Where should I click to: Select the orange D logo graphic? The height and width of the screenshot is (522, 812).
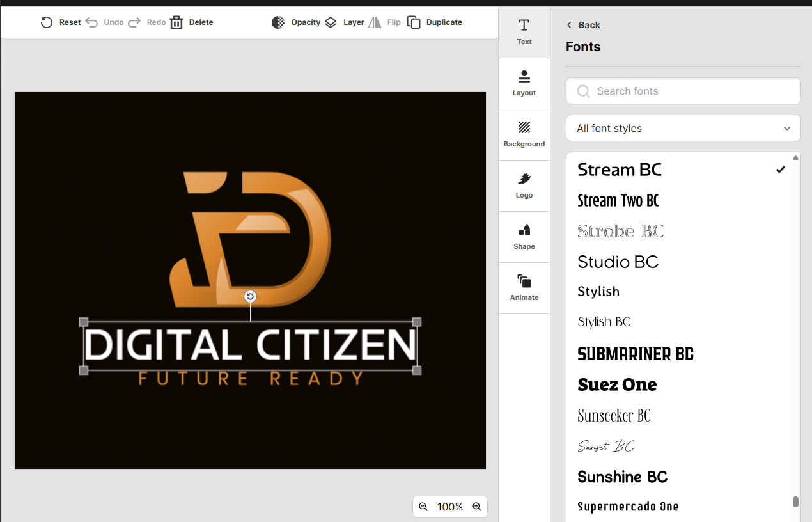tap(250, 239)
